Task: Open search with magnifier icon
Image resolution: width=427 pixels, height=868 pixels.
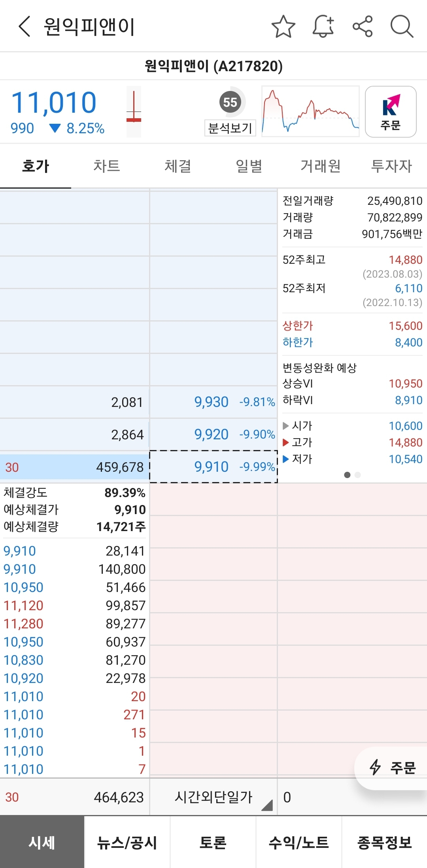Action: [x=402, y=26]
